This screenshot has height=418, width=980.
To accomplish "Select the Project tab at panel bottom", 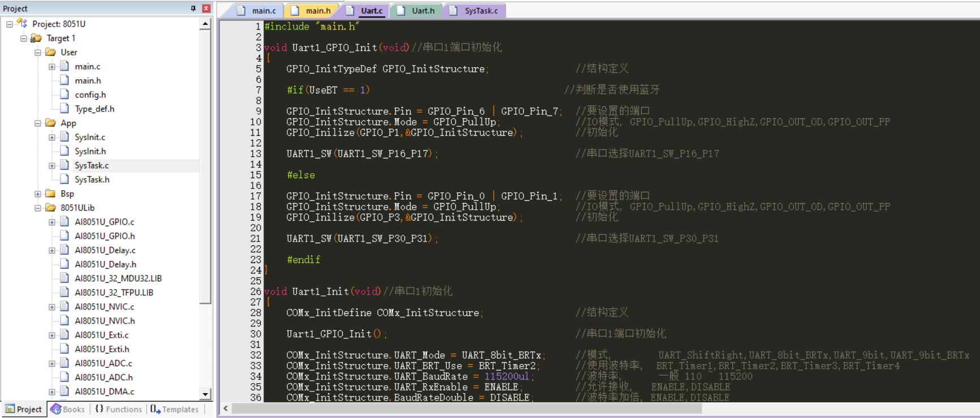I will pyautogui.click(x=24, y=409).
